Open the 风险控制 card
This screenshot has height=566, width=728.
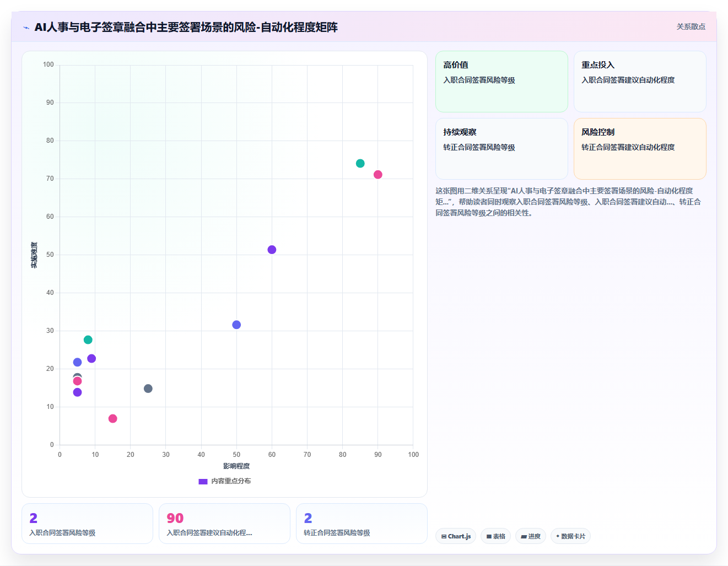coord(640,149)
